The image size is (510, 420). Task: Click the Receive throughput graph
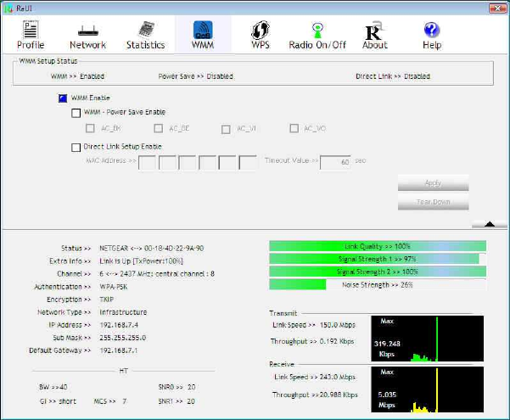(428, 389)
